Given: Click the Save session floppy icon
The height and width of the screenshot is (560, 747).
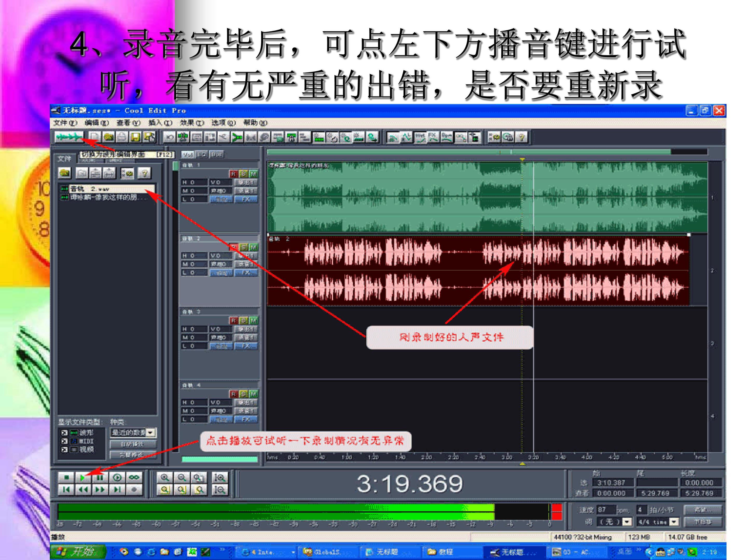Looking at the screenshot, I should click(135, 137).
